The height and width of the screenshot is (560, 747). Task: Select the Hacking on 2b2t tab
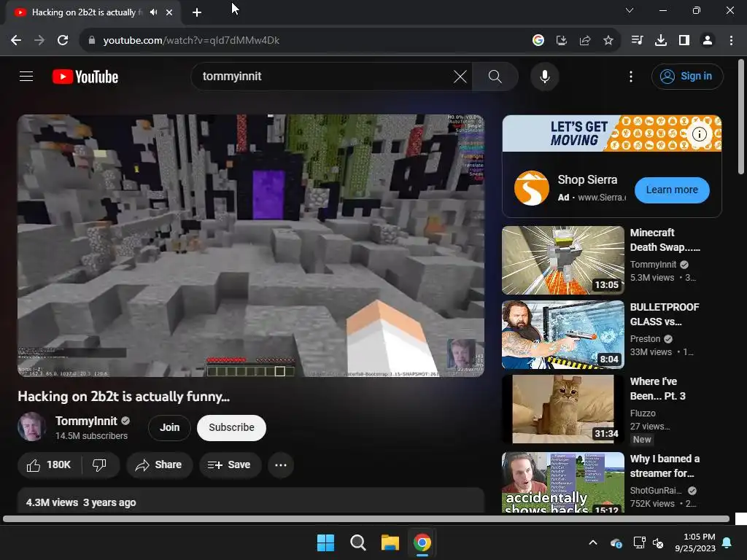pos(93,12)
